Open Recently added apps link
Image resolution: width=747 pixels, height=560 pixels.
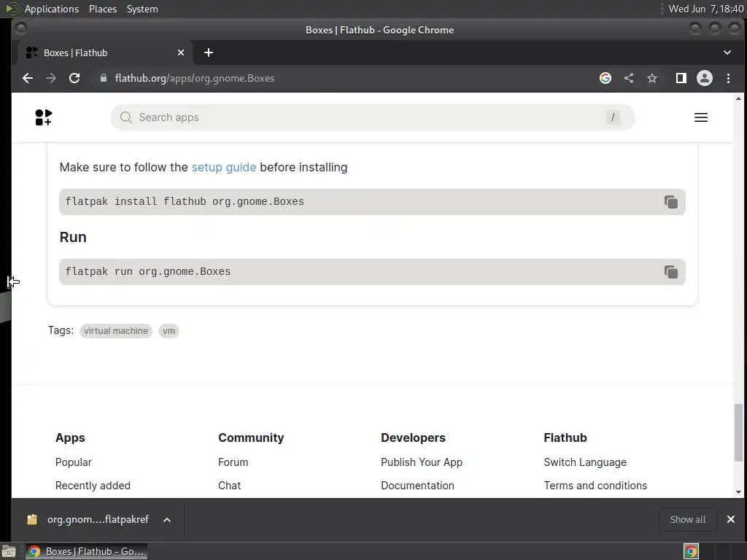(x=93, y=485)
